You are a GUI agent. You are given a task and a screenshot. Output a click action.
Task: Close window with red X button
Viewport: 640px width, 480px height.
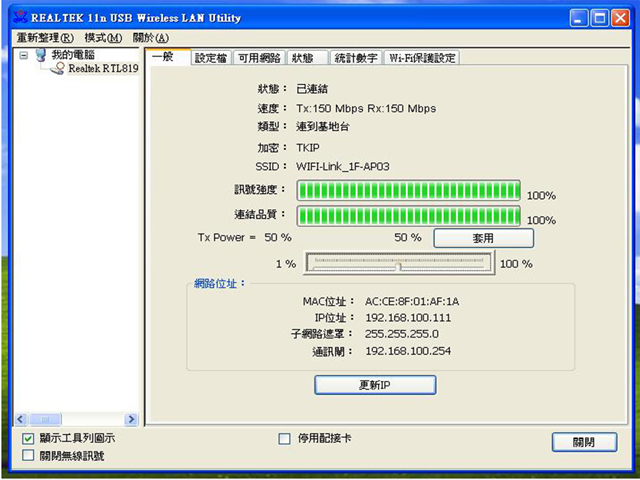(620, 18)
